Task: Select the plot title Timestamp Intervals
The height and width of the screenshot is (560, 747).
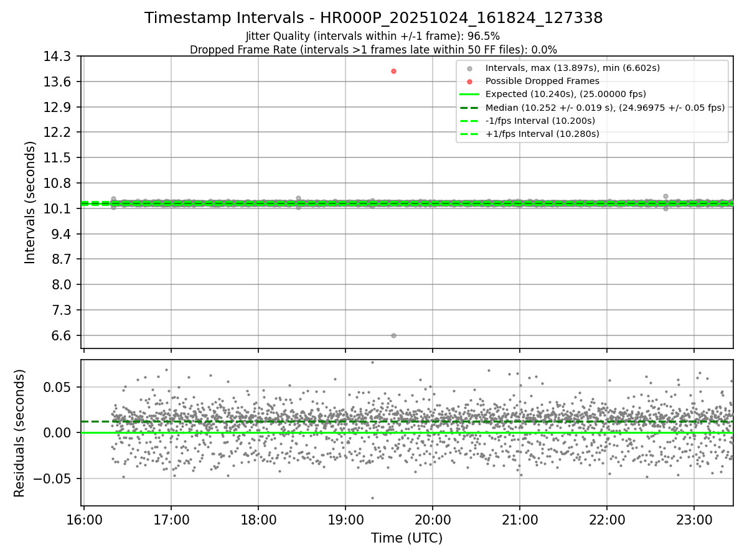Action: pos(374,18)
